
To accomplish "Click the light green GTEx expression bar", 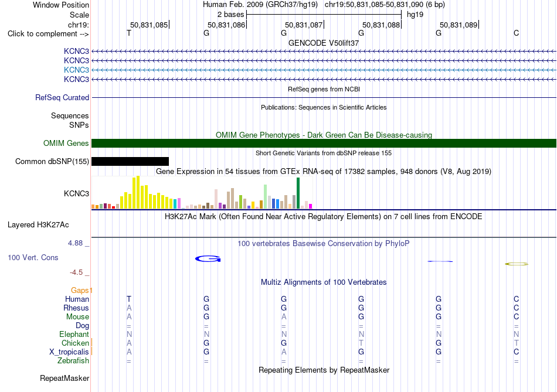I will pos(266,196).
